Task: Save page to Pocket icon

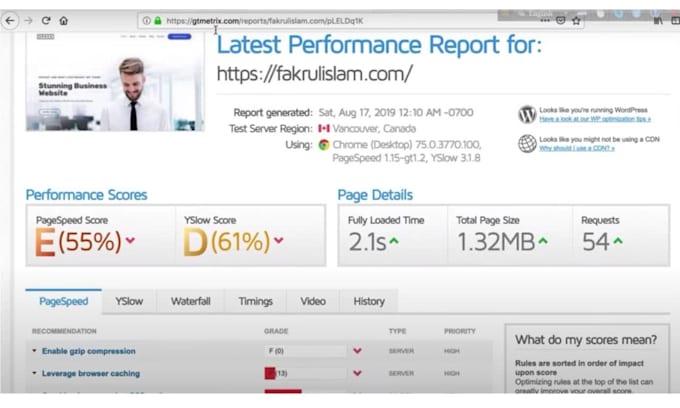Action: coord(560,20)
